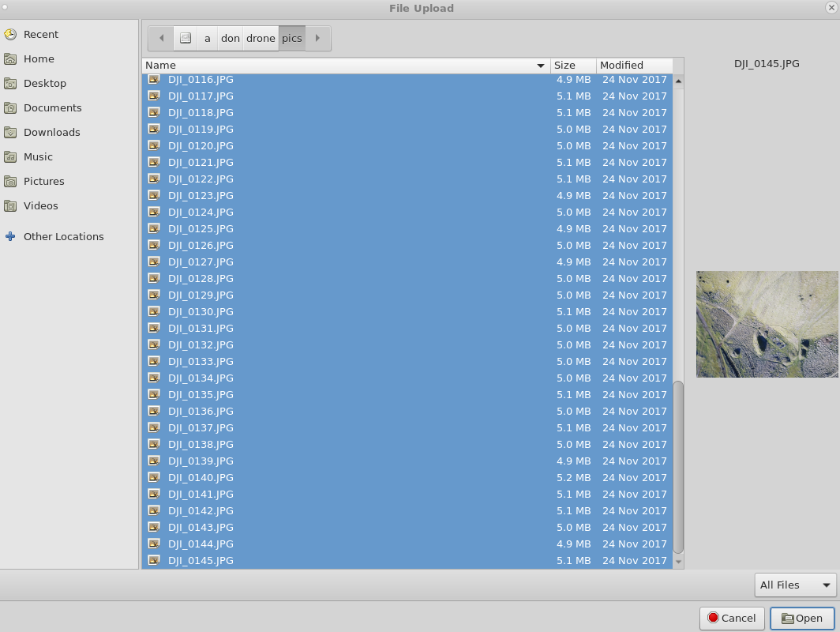
Task: Open the All Files filter dropdown
Action: pos(794,585)
